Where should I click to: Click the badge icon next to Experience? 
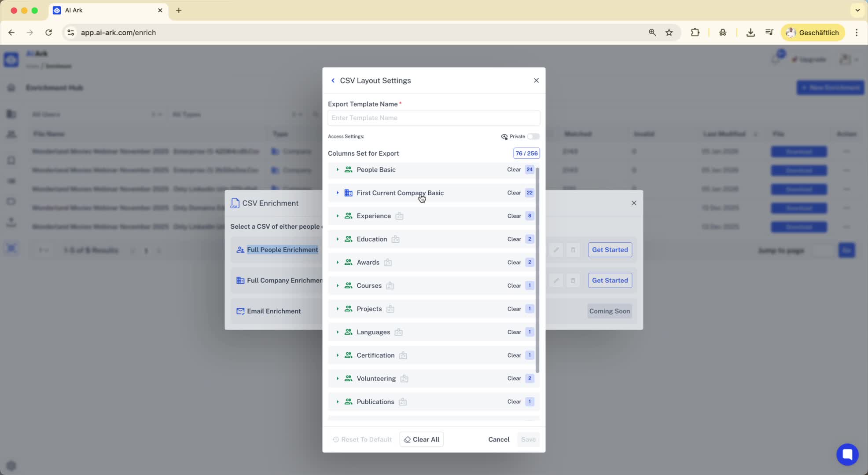tap(399, 216)
